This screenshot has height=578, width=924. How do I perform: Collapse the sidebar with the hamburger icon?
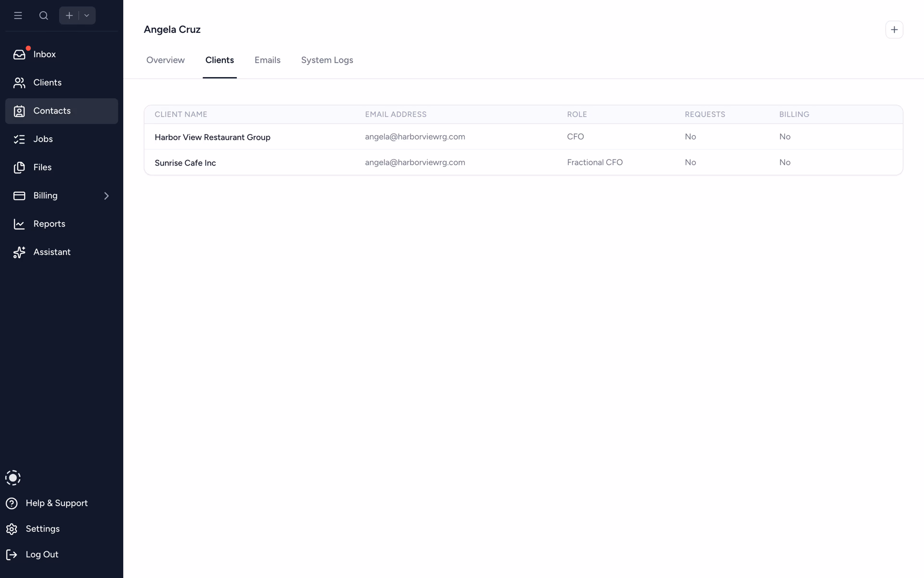tap(18, 15)
